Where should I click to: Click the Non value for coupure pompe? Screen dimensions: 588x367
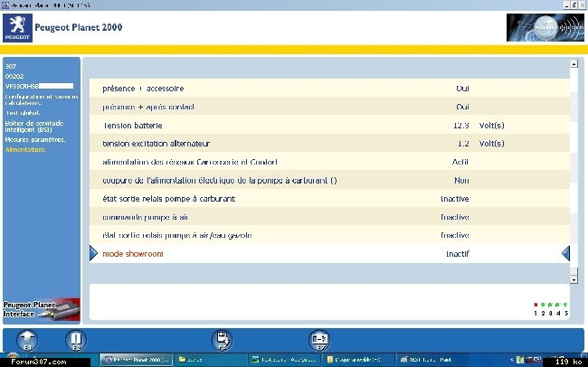point(461,180)
